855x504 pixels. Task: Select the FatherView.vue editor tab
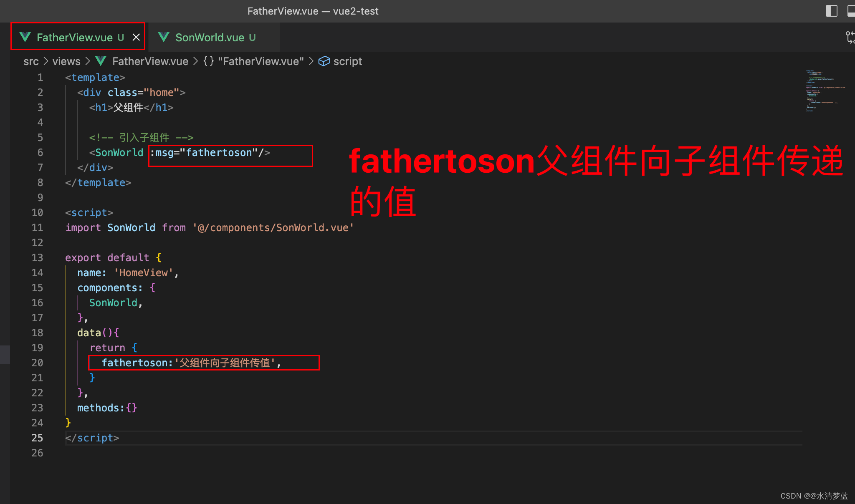point(74,38)
